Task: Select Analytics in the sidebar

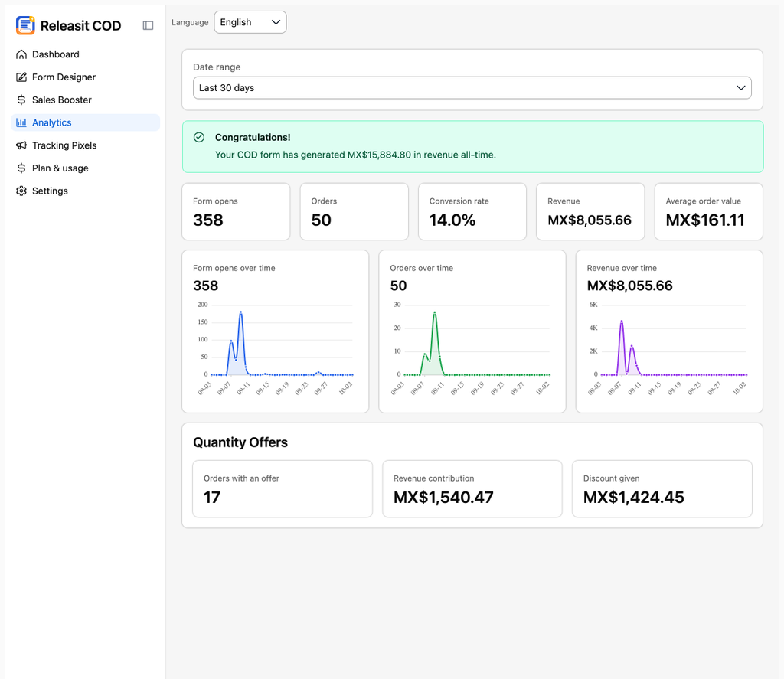Action: pos(86,122)
